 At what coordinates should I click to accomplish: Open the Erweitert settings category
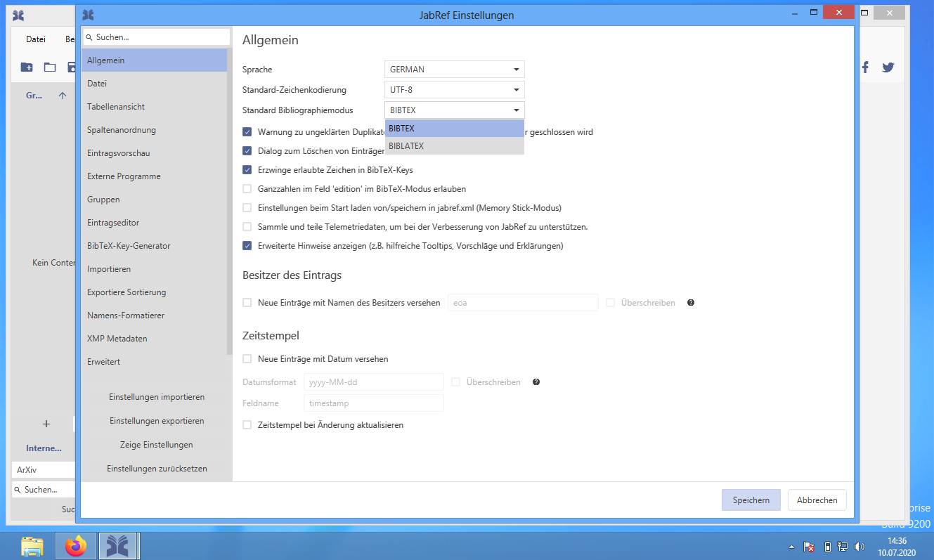(x=154, y=362)
